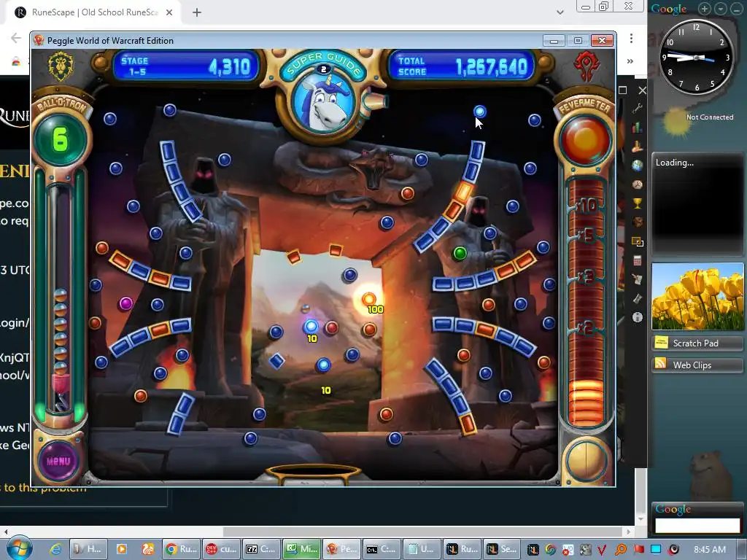Viewport: 747px width, 560px height.
Task: Click the Loading gadget panel
Action: tap(697, 204)
